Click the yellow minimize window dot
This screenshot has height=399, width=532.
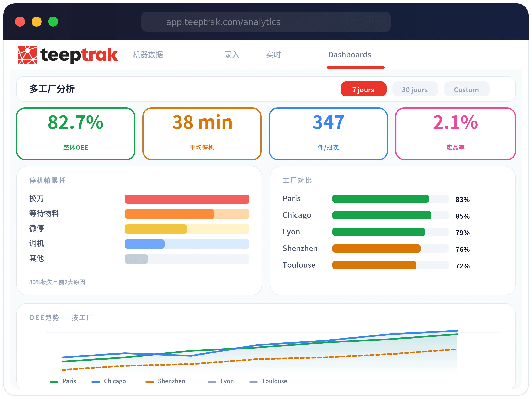(x=37, y=22)
